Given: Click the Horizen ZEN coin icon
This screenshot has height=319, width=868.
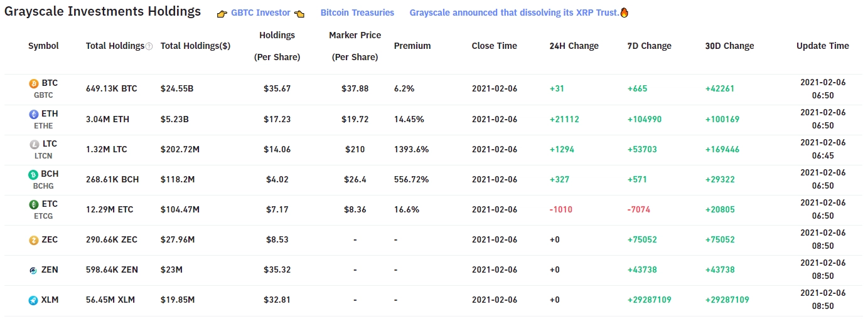Looking at the screenshot, I should [x=34, y=270].
